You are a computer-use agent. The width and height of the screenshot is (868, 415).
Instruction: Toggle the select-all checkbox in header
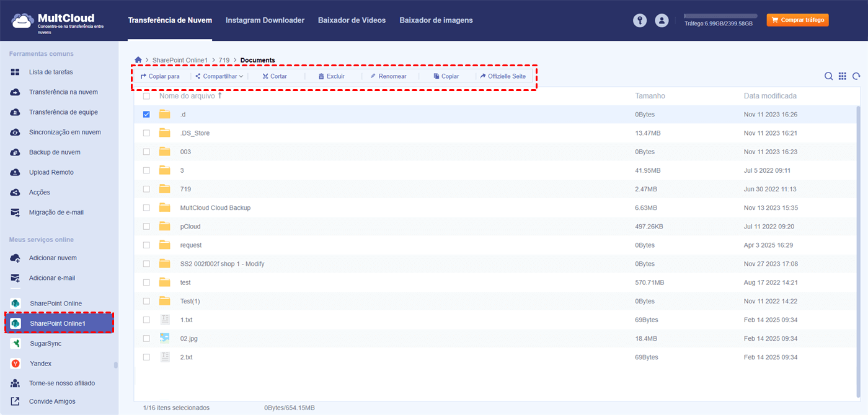(x=146, y=96)
